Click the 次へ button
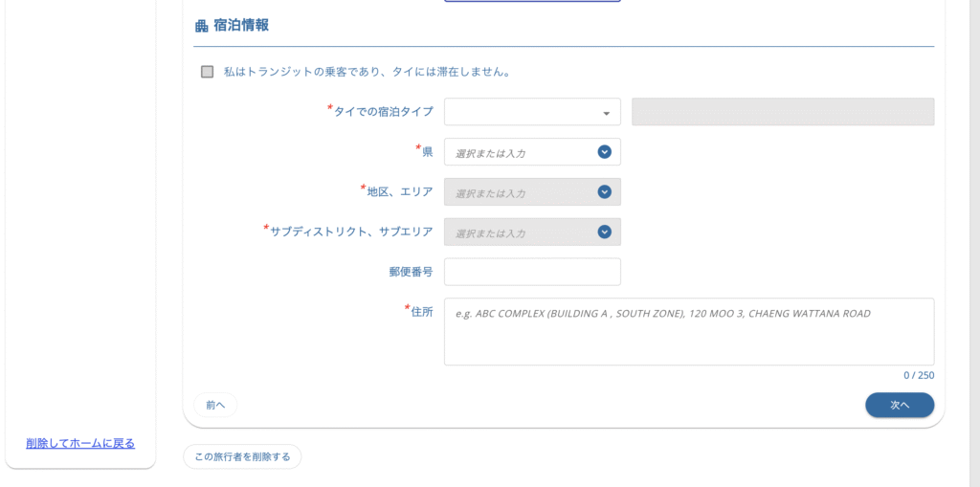 (x=900, y=405)
